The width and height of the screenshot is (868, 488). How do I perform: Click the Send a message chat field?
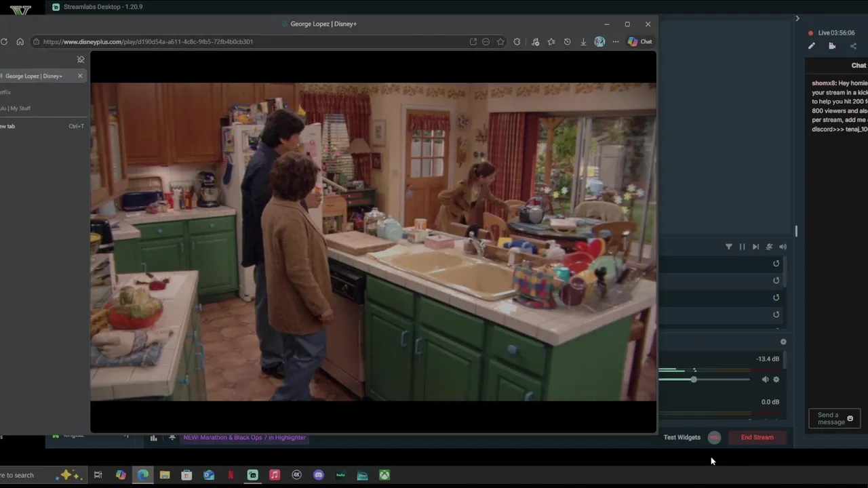coord(835,418)
